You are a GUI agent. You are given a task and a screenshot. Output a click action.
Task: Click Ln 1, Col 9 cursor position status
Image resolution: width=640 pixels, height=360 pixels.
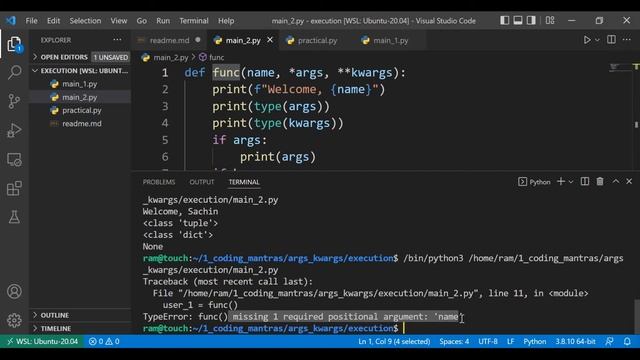(394, 341)
